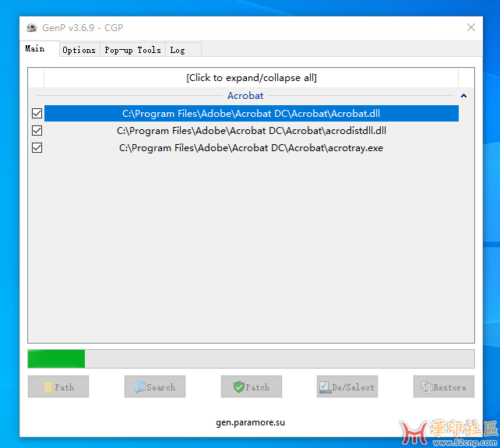Image resolution: width=500 pixels, height=448 pixels.
Task: Click the green shield icon on Patch button
Action: tap(238, 387)
